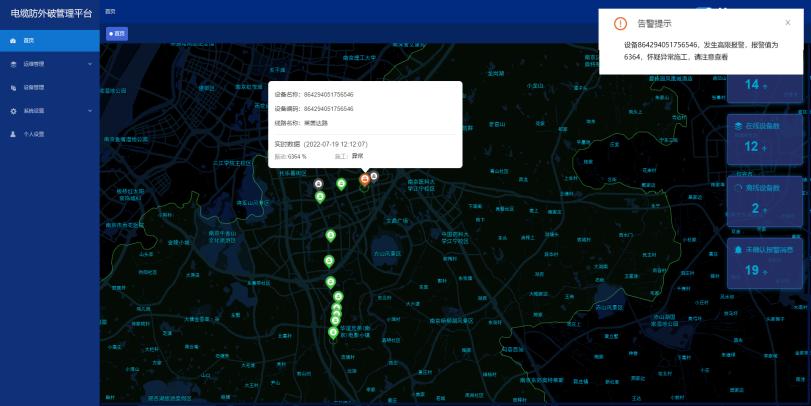Viewport: 811px width, 406px height.
Task: Click the layers icon on 在线设备数 card
Action: point(738,126)
